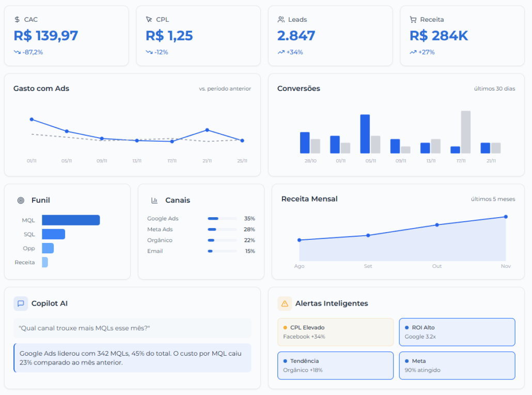Click the Email channel progress bar

(222, 251)
